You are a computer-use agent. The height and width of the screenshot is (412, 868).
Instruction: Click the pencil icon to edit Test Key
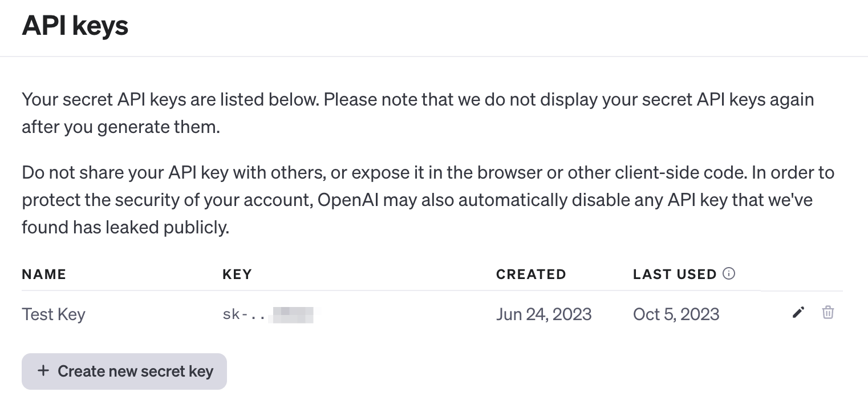(798, 312)
